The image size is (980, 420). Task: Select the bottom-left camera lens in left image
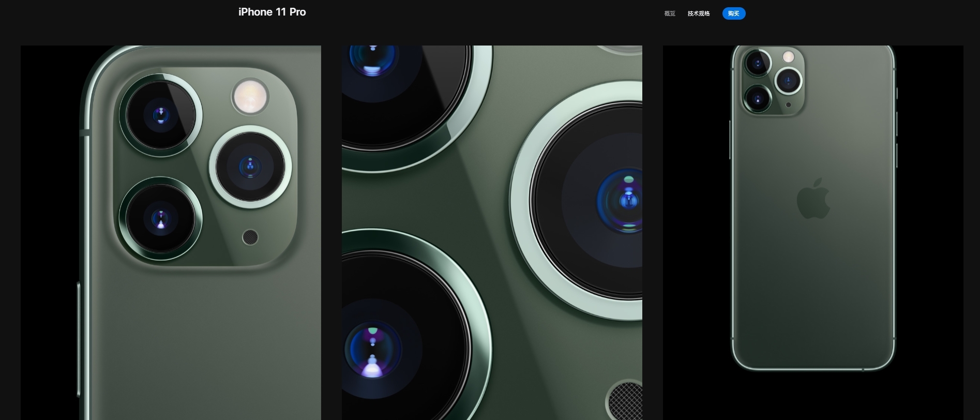click(x=161, y=218)
